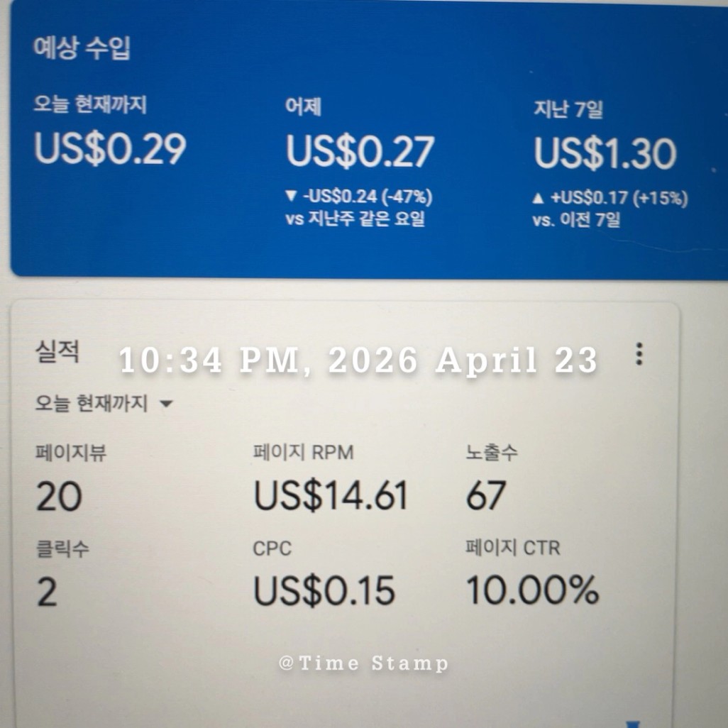Click the arrow beside 오늘 현재까지 in 실적
Screen dimensions: 728x728
[166, 404]
